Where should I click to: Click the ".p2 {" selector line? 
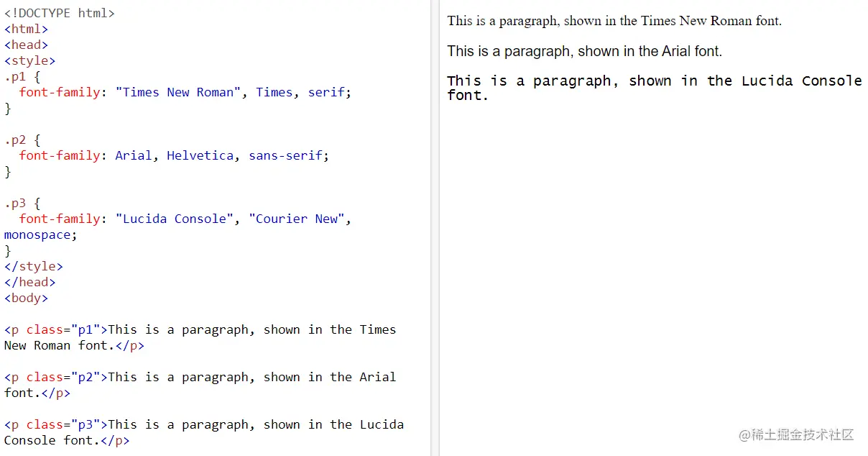[22, 140]
